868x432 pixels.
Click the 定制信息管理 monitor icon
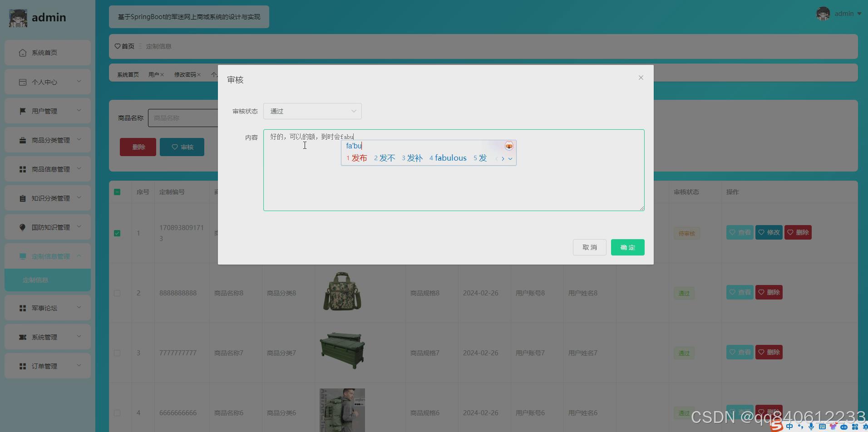[23, 256]
